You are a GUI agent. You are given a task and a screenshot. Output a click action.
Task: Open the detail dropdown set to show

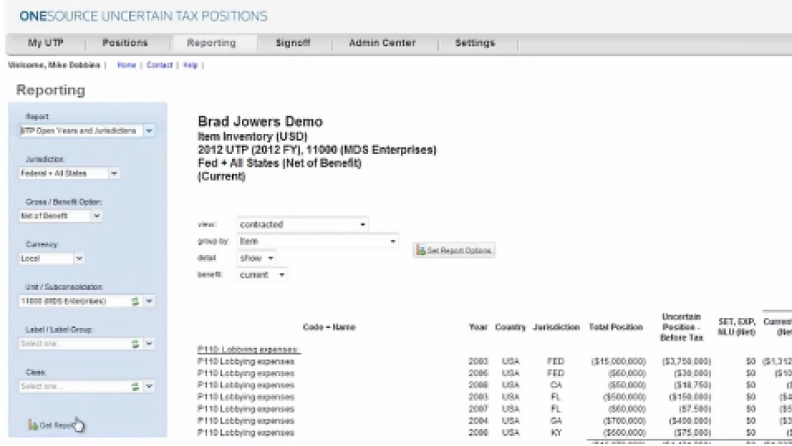click(257, 258)
